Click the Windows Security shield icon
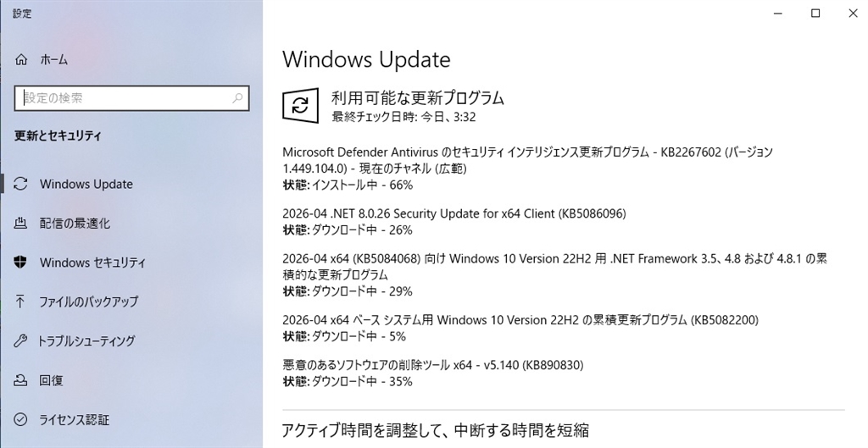The image size is (868, 448). (22, 263)
